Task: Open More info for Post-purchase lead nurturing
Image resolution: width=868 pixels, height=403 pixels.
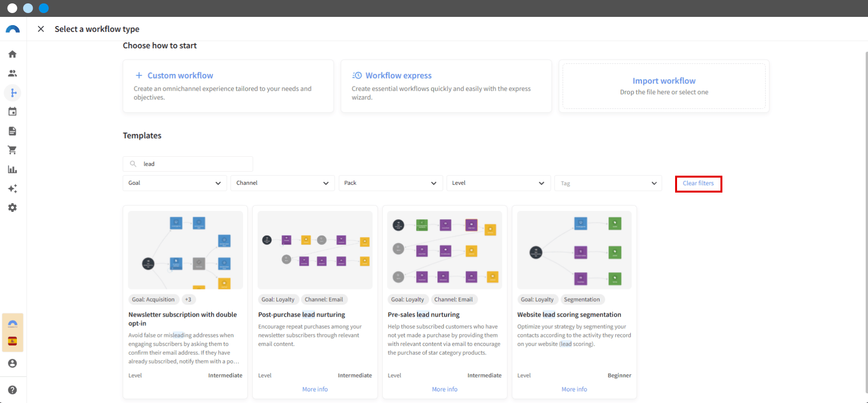Action: [x=315, y=389]
